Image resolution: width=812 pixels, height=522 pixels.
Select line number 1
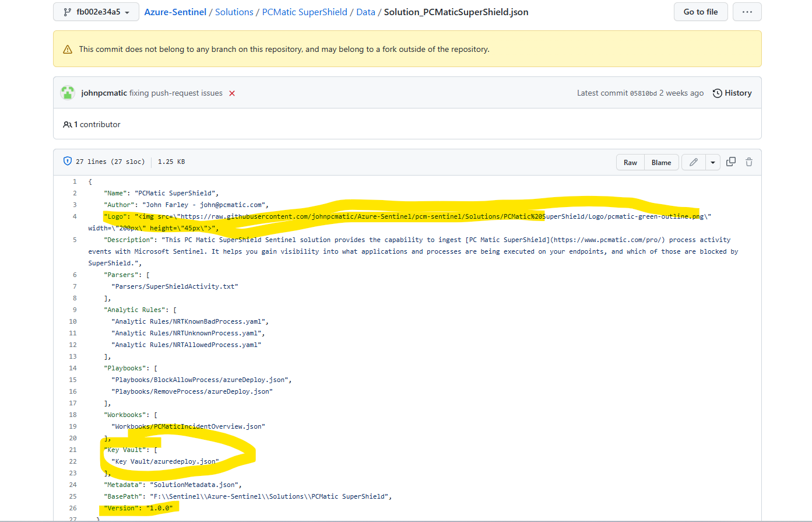tap(75, 181)
